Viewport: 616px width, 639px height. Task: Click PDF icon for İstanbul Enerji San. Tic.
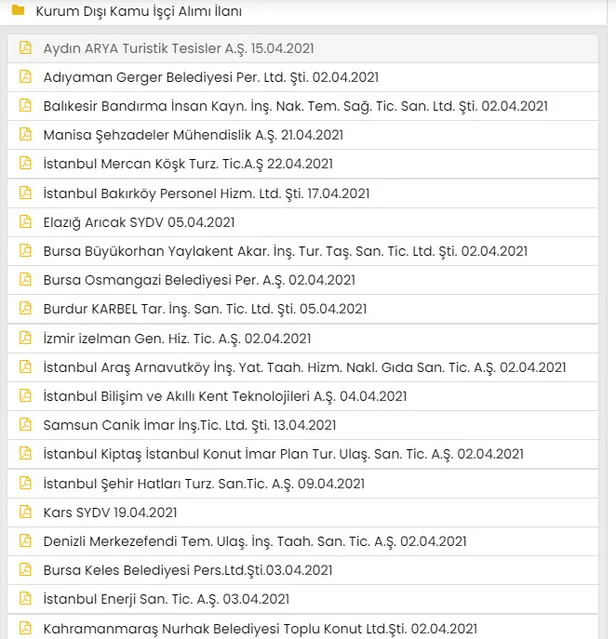point(25,599)
